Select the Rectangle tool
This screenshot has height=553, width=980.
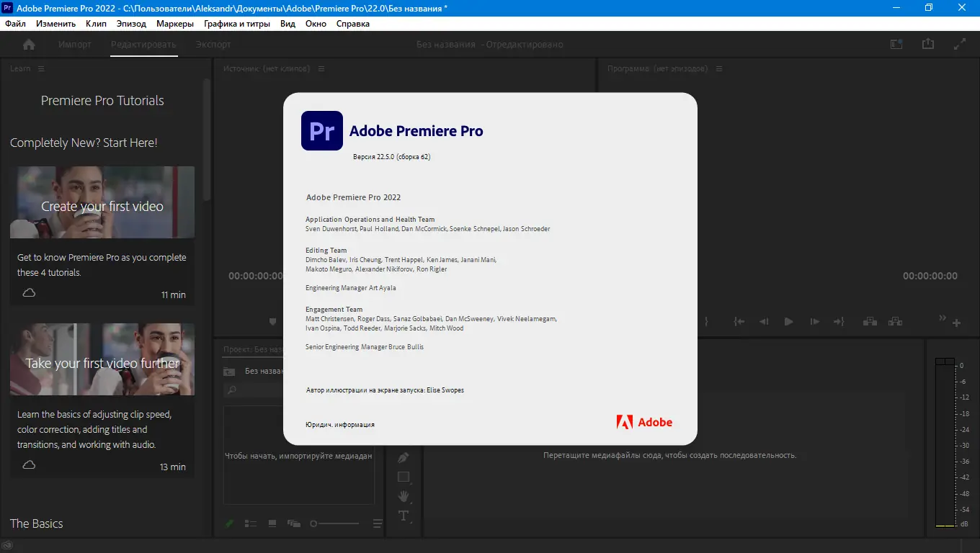404,477
